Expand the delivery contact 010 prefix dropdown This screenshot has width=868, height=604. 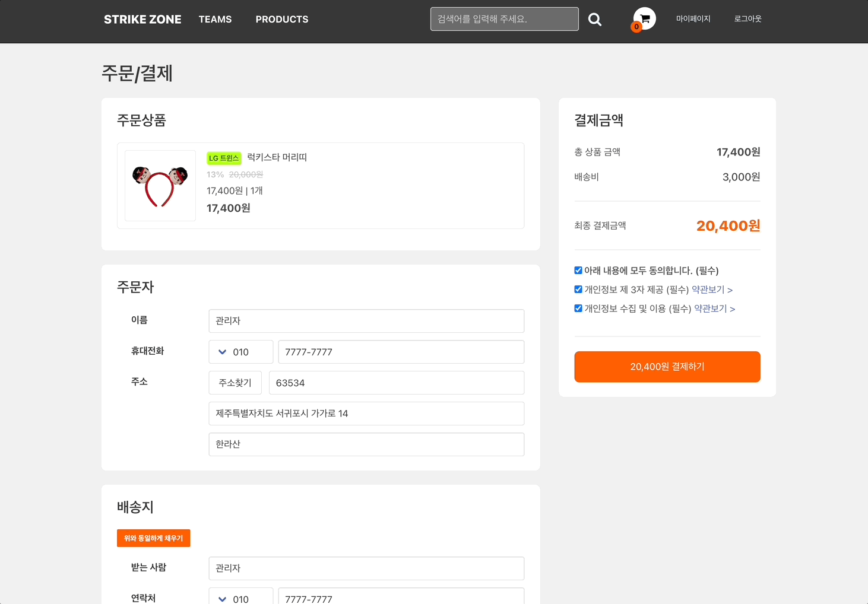240,598
